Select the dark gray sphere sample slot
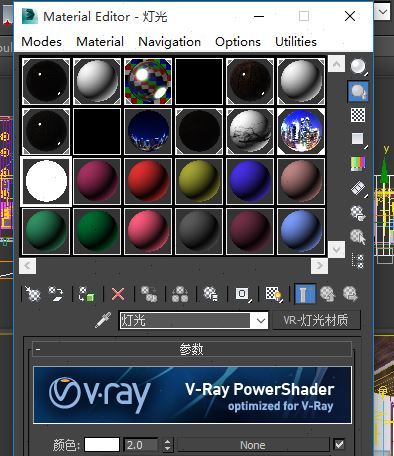The width and height of the screenshot is (394, 456). tap(199, 231)
